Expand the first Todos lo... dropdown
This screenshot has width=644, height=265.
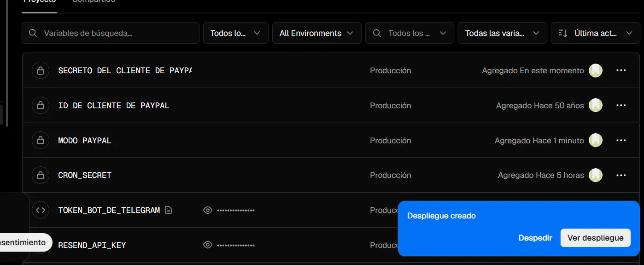[235, 33]
